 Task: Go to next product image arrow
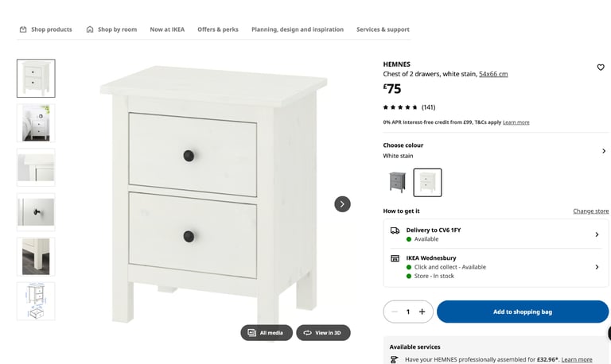click(x=342, y=204)
